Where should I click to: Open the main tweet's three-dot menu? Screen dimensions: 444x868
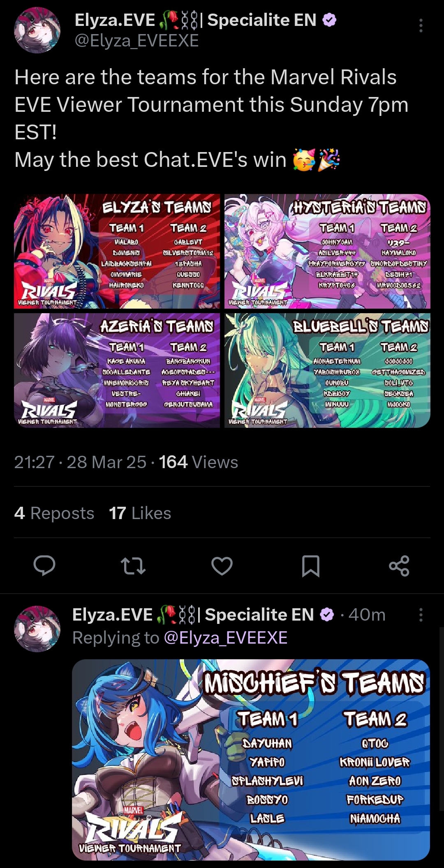[x=421, y=25]
